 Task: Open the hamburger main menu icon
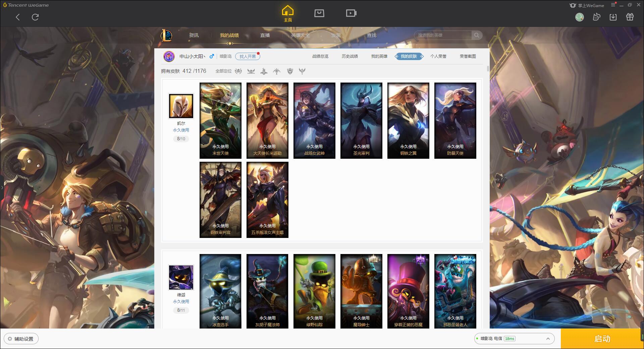pyautogui.click(x=613, y=5)
